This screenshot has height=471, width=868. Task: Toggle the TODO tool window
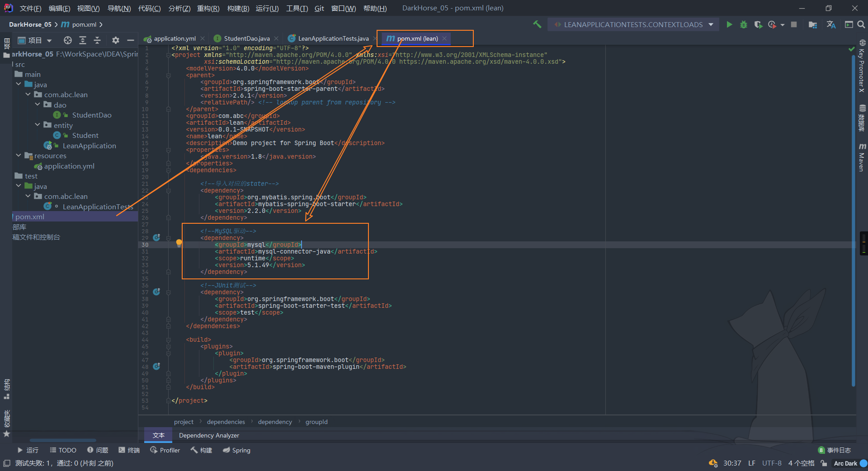[63, 450]
